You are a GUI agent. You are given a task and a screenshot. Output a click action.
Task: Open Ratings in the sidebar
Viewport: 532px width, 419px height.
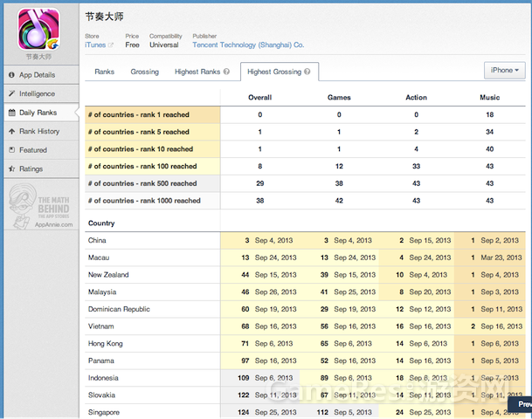click(x=41, y=168)
